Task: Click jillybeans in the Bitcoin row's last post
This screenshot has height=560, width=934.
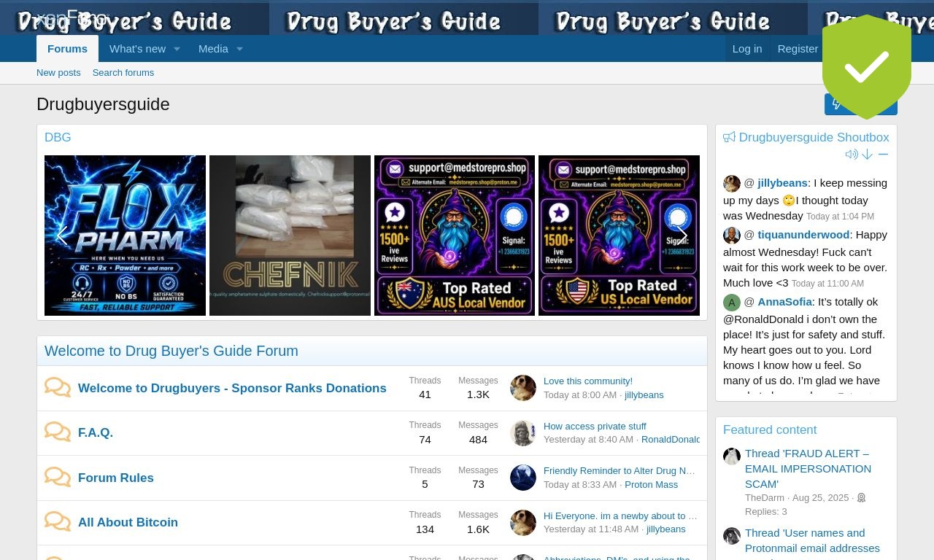Action: (666, 530)
